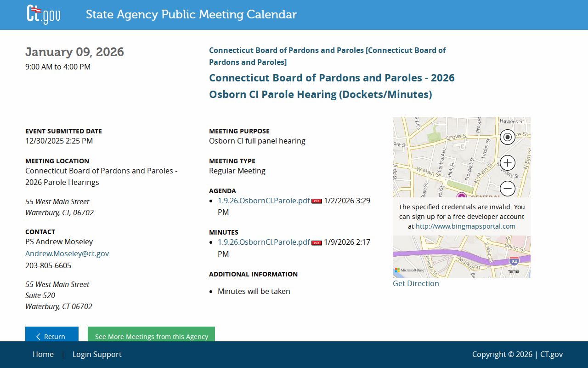Open the agenda 1.9.26.OsbornCI.Parole.pdf link
Viewport: 588px width, 368px height.
264,201
